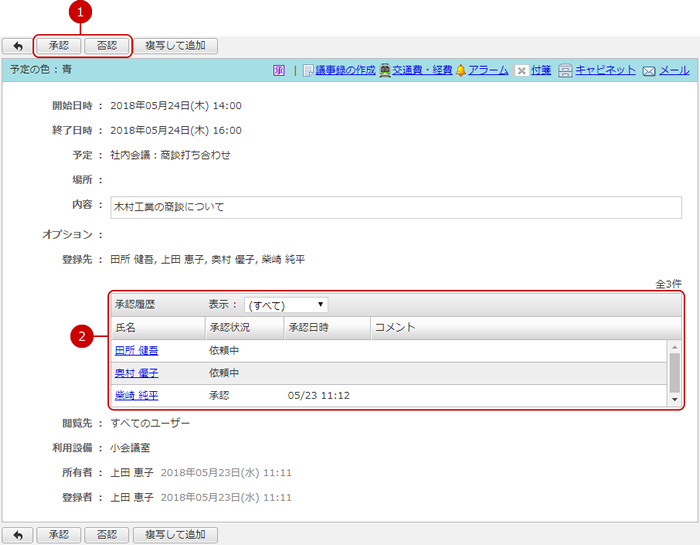The image size is (700, 545).
Task: Click the sticky note X icon
Action: pyautogui.click(x=521, y=71)
